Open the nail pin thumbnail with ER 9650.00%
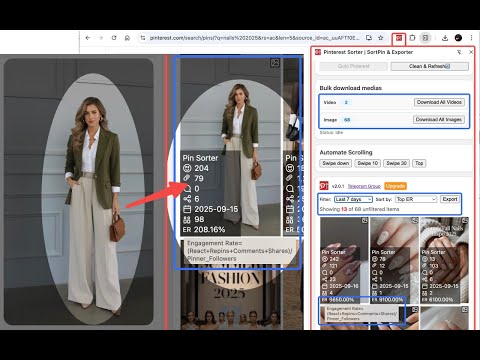 pos(344,260)
